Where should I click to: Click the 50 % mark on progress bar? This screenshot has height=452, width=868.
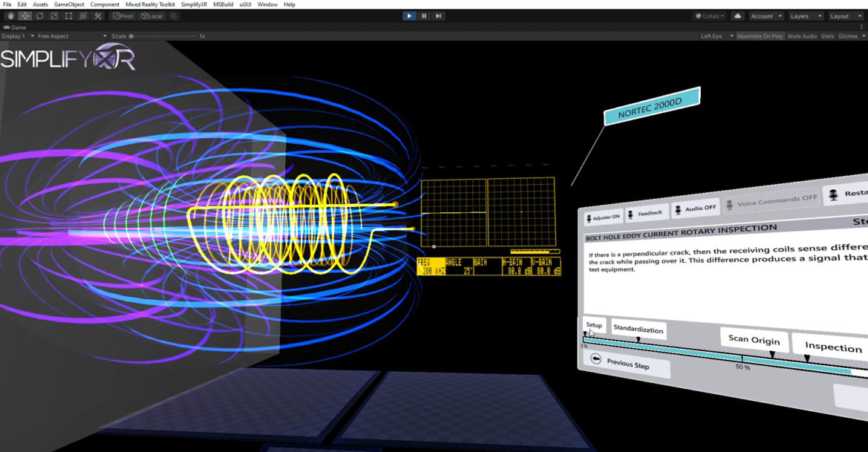(743, 367)
